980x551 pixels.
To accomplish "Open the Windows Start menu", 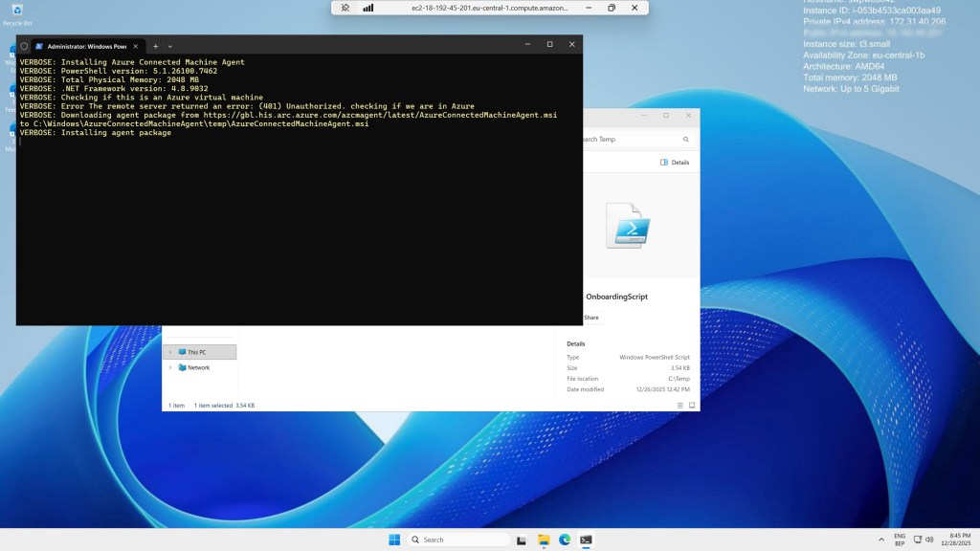I will pyautogui.click(x=394, y=540).
